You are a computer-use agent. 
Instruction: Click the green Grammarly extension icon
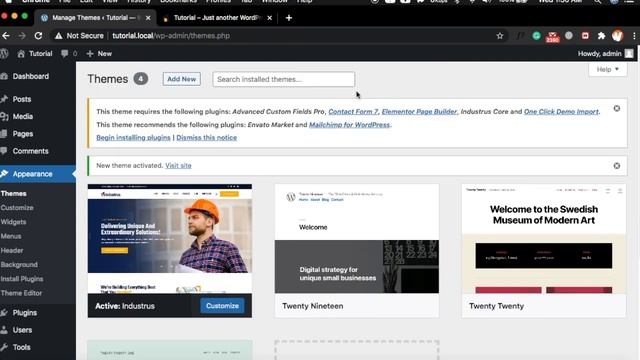pos(537,36)
